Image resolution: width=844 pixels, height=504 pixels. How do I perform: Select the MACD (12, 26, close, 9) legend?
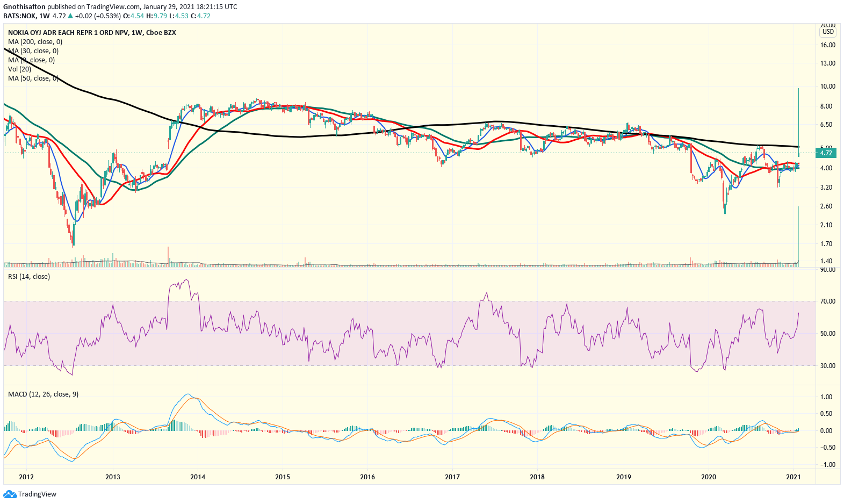point(44,394)
